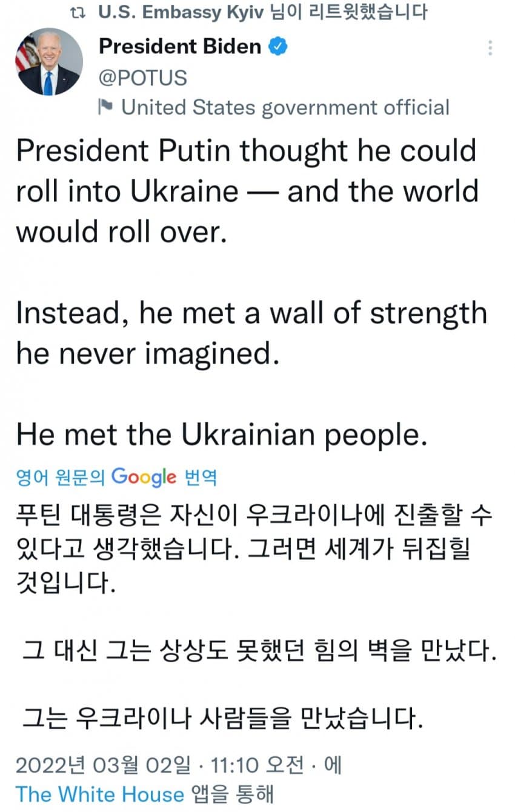Click the '번역' word after Google
This screenshot has width=515, height=812.
[x=199, y=478]
